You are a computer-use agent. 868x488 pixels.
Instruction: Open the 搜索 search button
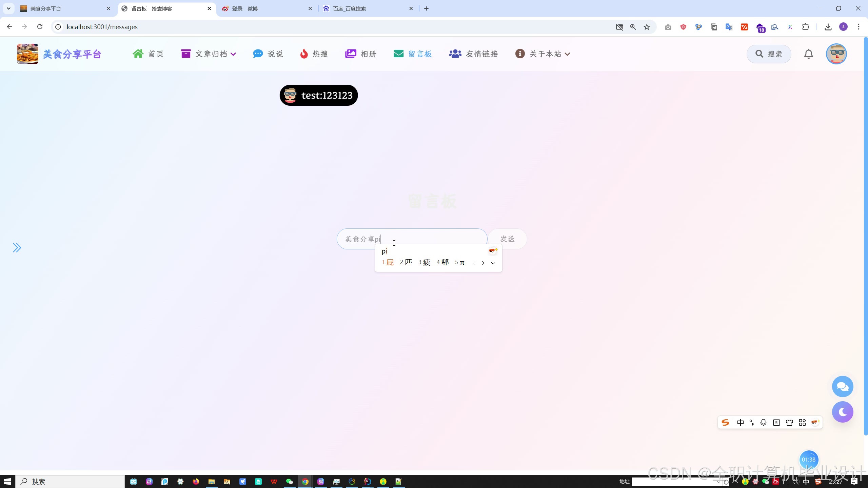click(x=769, y=54)
